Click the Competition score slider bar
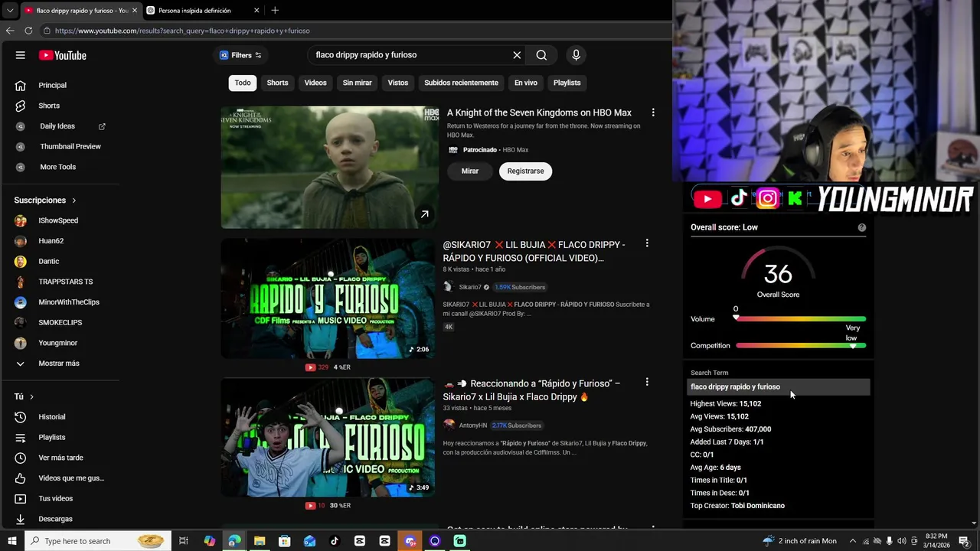 pyautogui.click(x=800, y=346)
